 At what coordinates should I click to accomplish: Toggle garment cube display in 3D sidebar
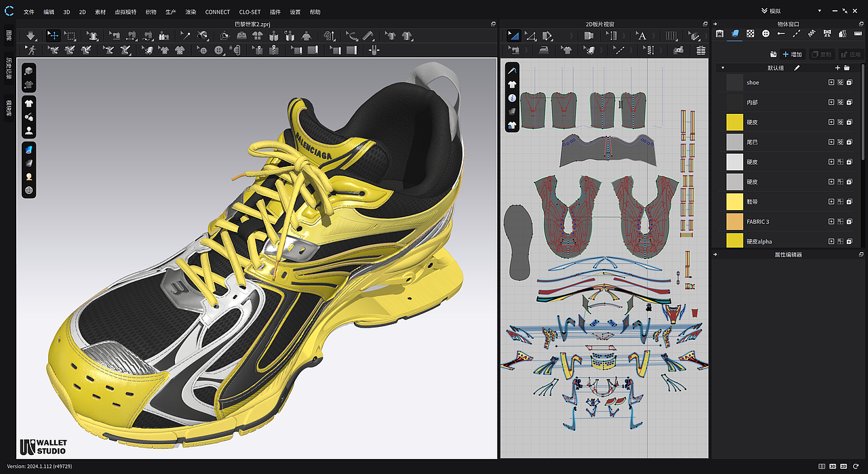[x=29, y=71]
